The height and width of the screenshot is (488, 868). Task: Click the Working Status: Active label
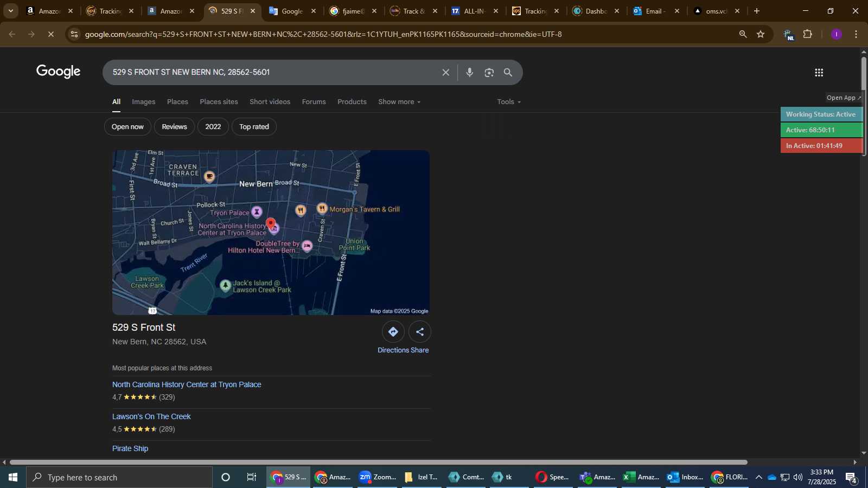coord(821,114)
